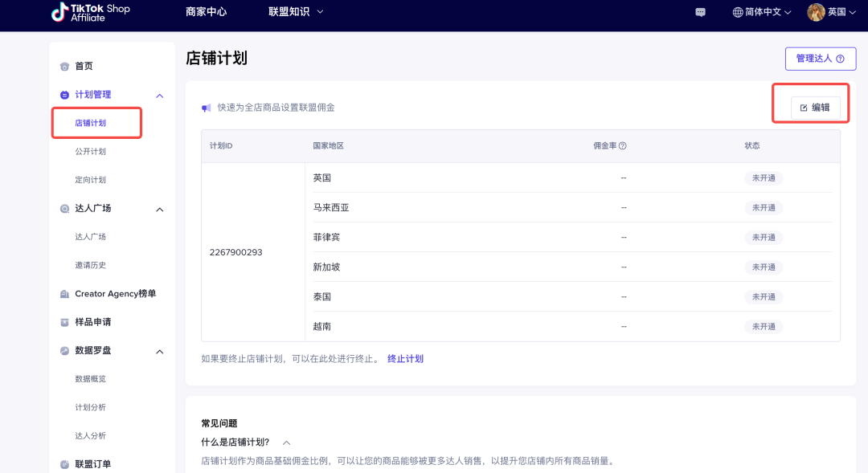Click the 样品申请 sidebar icon
The image size is (868, 473).
64,323
